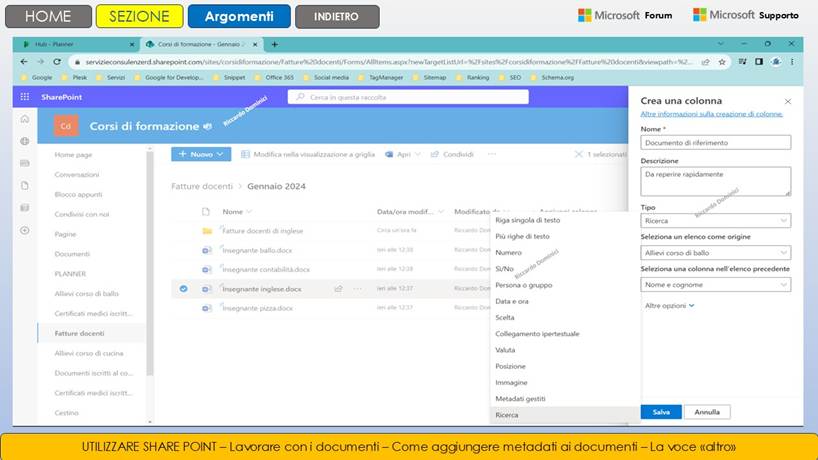Screen dimensions: 818x460
Task: Open Altre informazioni sulla creazione di colonne link
Action: (711, 114)
